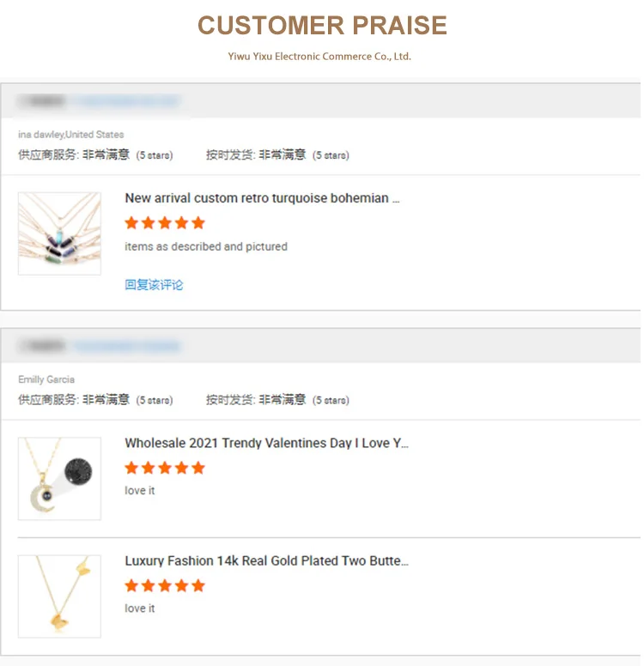This screenshot has width=644, height=666.
Task: Click fifth star of butterfly necklace rating
Action: [198, 585]
